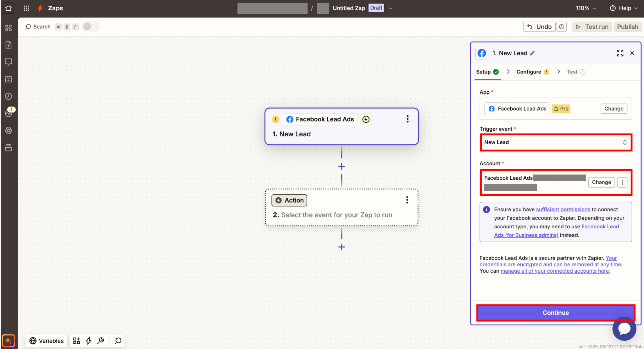Open the account three-dot options menu
The height and width of the screenshot is (349, 644).
pyautogui.click(x=622, y=182)
